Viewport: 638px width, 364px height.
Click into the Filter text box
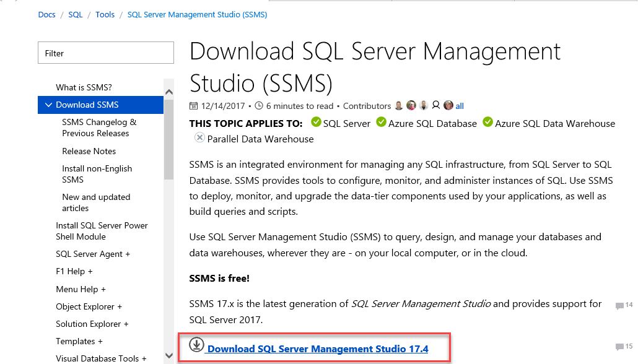tap(106, 53)
